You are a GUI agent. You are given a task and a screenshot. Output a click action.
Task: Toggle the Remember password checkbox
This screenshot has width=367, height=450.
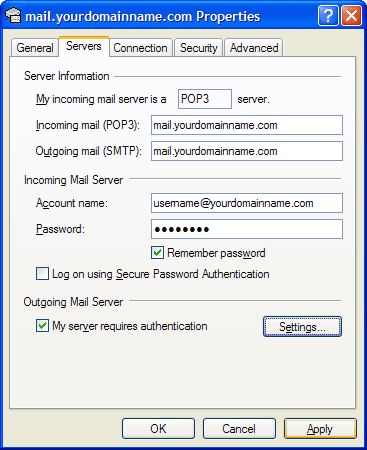pos(157,253)
